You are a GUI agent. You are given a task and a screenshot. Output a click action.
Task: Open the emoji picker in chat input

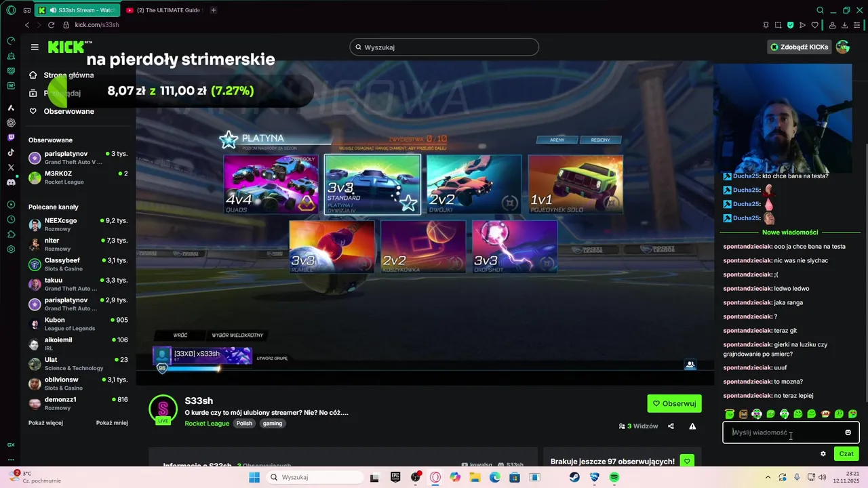(x=848, y=432)
